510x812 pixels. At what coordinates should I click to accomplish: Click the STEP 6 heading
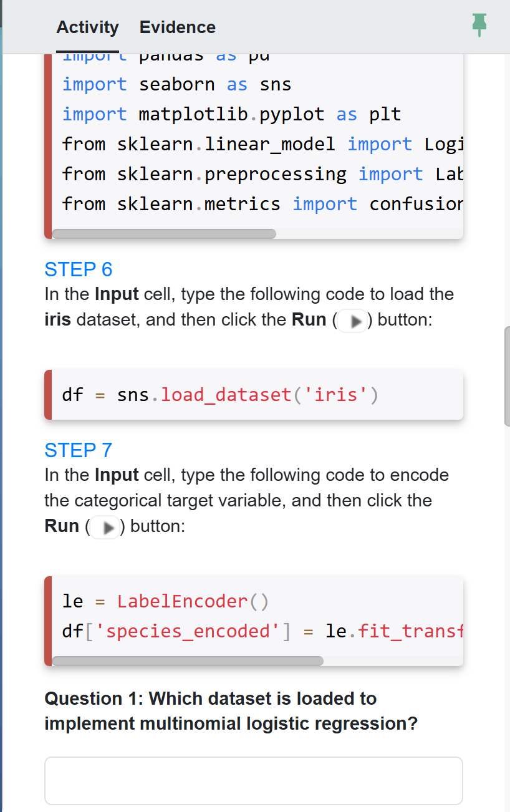click(79, 269)
